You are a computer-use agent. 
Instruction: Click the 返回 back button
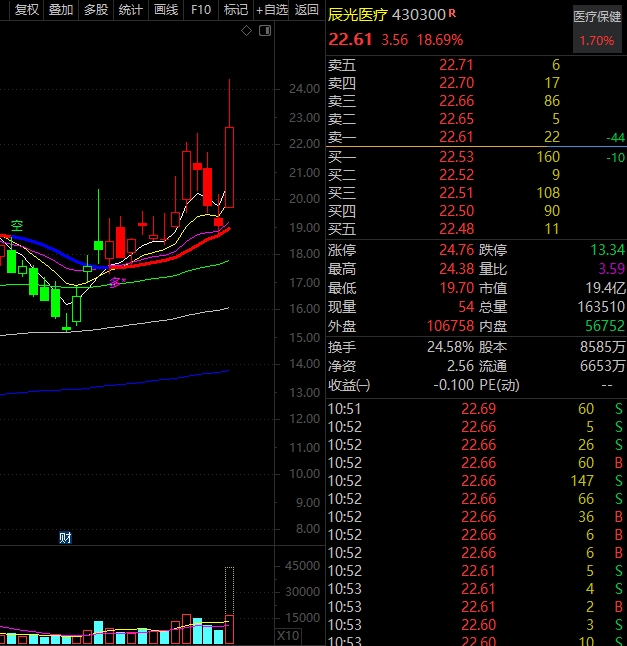click(306, 9)
